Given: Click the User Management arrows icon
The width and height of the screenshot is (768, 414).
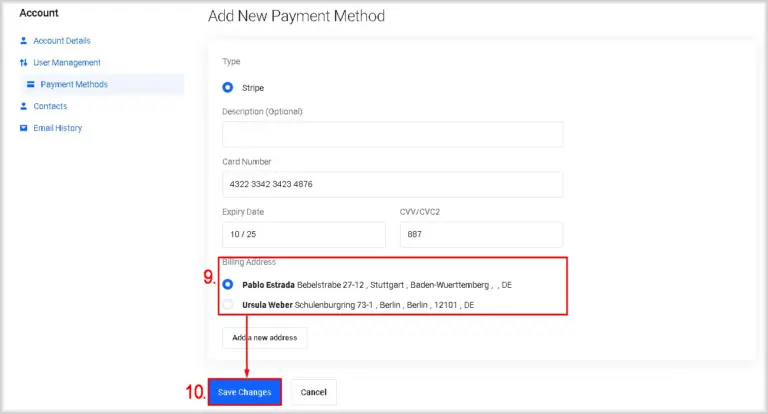Looking at the screenshot, I should (24, 62).
